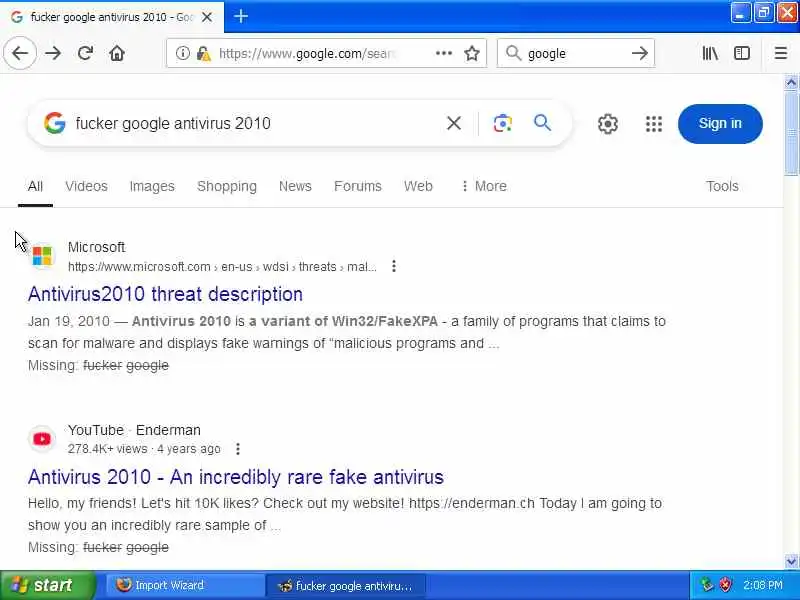
Task: Select the browser taskbar button
Action: tap(345, 585)
